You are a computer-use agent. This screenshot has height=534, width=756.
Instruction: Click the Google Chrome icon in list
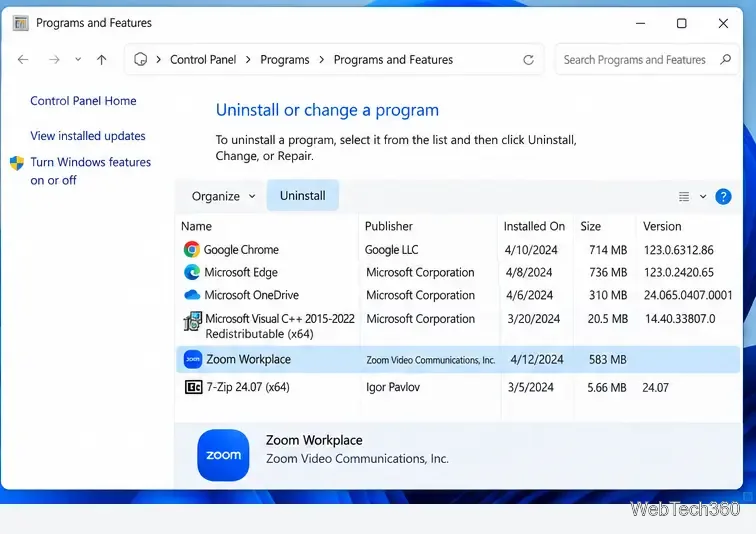pyautogui.click(x=191, y=250)
